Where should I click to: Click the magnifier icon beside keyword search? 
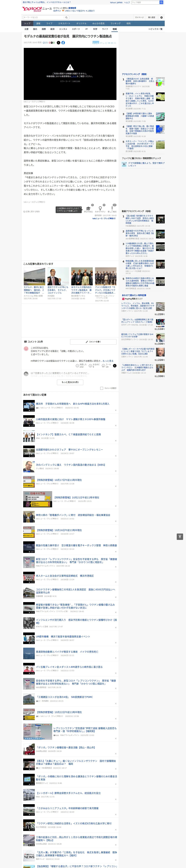click(66, 18)
